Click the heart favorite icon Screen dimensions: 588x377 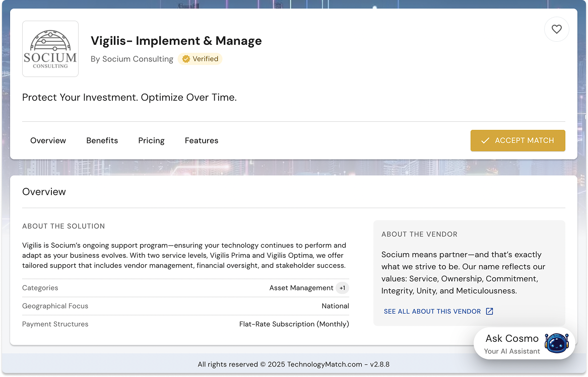coord(556,29)
